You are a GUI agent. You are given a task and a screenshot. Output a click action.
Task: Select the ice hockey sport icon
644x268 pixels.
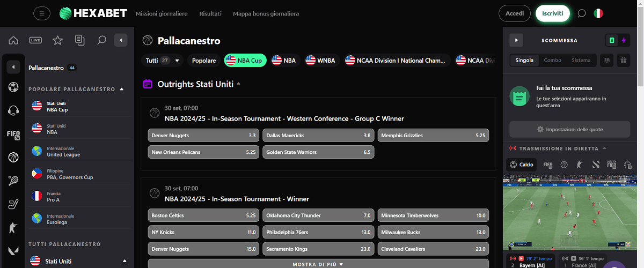13,204
